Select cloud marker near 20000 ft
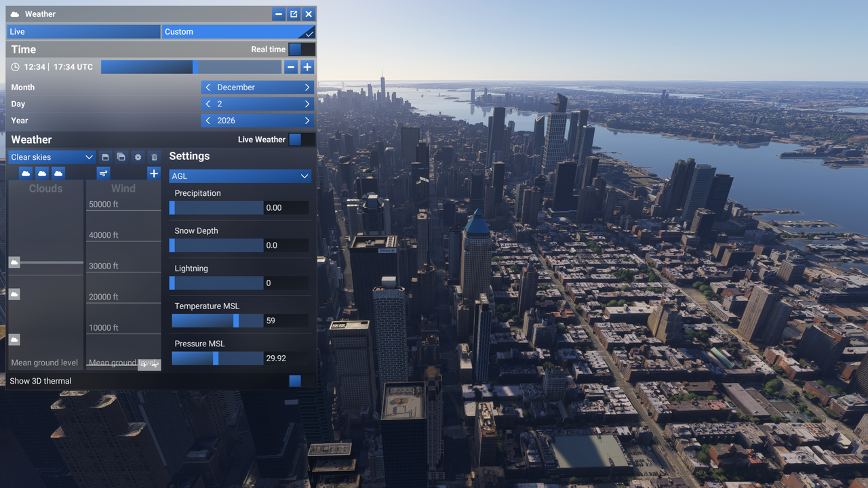This screenshot has width=868, height=488. [14, 294]
